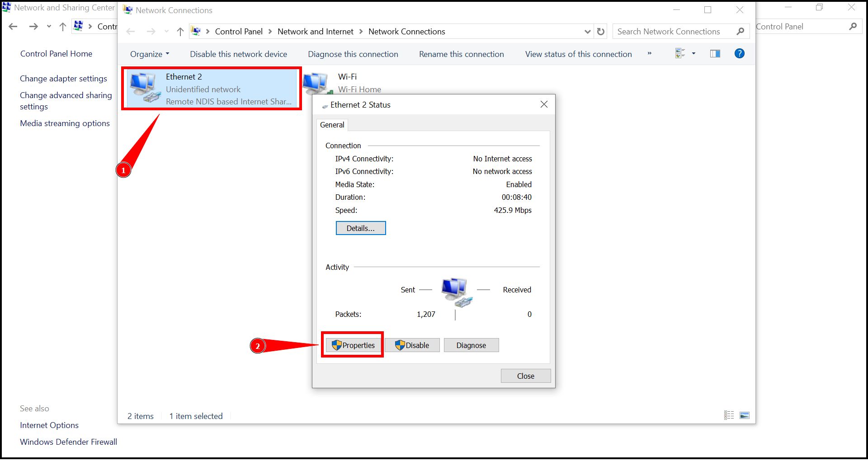Click Forward arrow in Network Connections window
The width and height of the screenshot is (868, 461).
[151, 32]
